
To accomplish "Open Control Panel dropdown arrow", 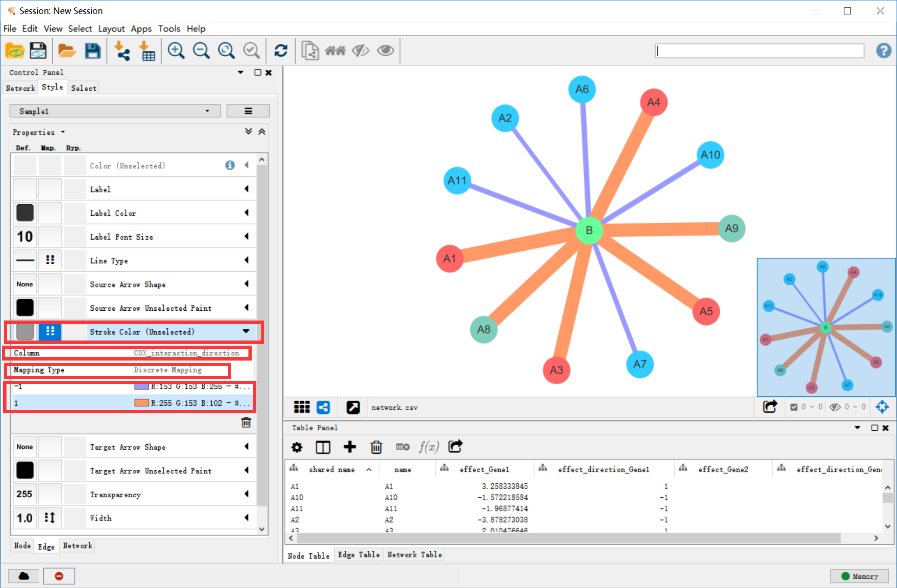I will 241,72.
